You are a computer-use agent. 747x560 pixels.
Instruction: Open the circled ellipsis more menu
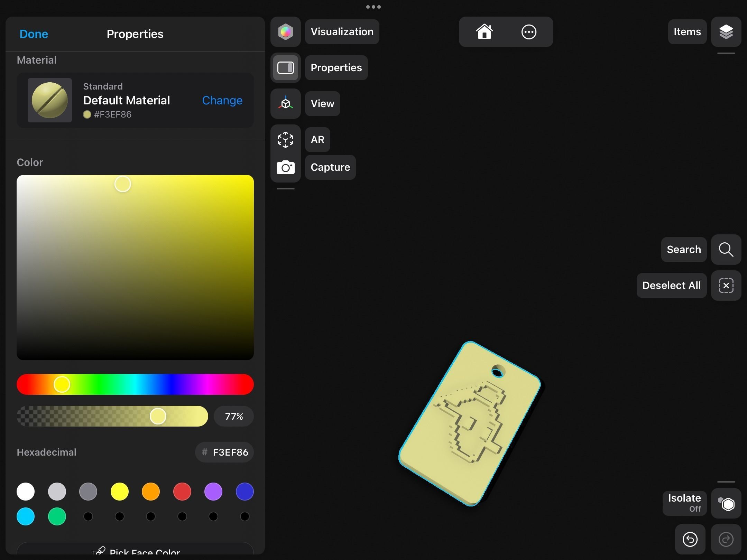coord(528,32)
